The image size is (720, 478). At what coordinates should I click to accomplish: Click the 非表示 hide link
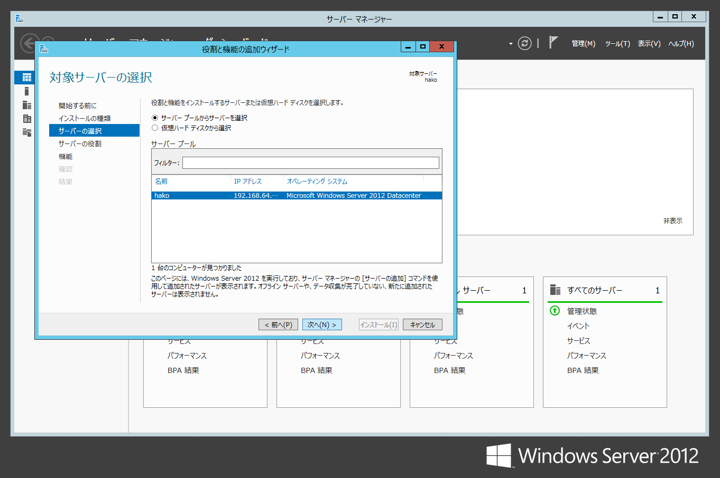coord(673,221)
